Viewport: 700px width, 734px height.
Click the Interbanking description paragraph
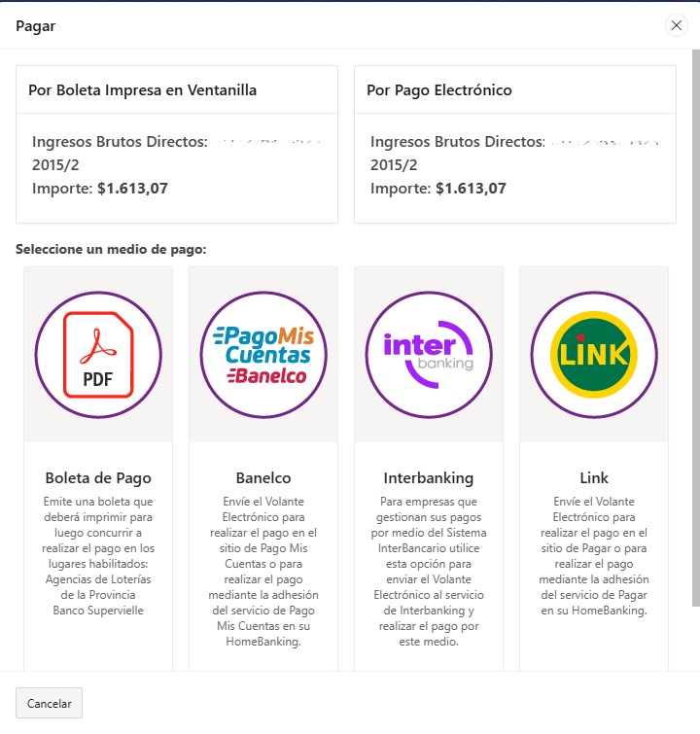[429, 573]
